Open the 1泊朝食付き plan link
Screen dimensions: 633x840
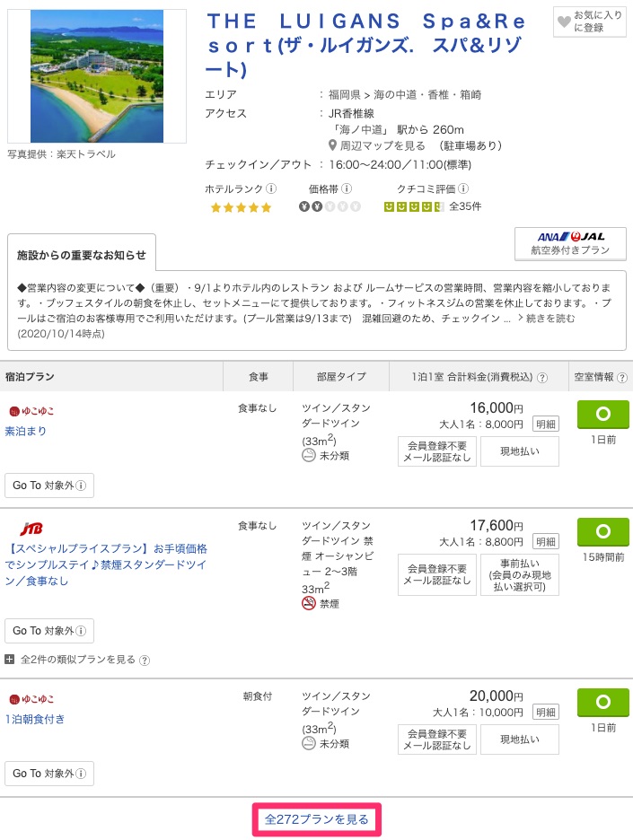tap(37, 719)
